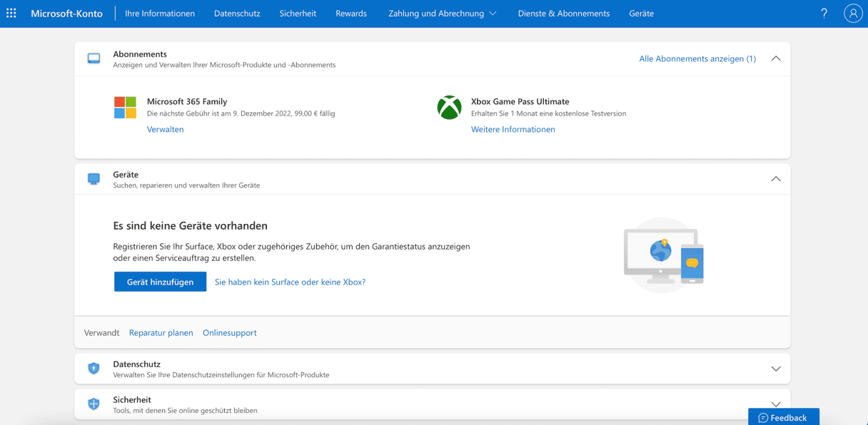Click the Abonnements card monitor icon

(94, 58)
